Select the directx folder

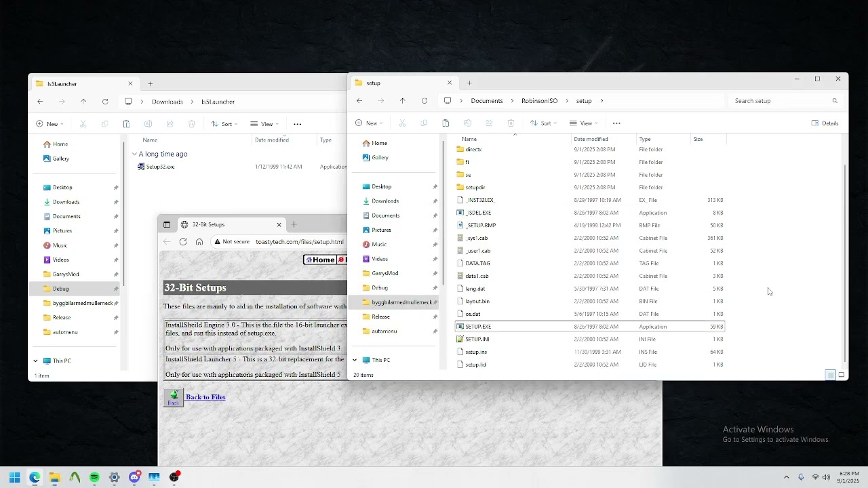click(x=473, y=149)
